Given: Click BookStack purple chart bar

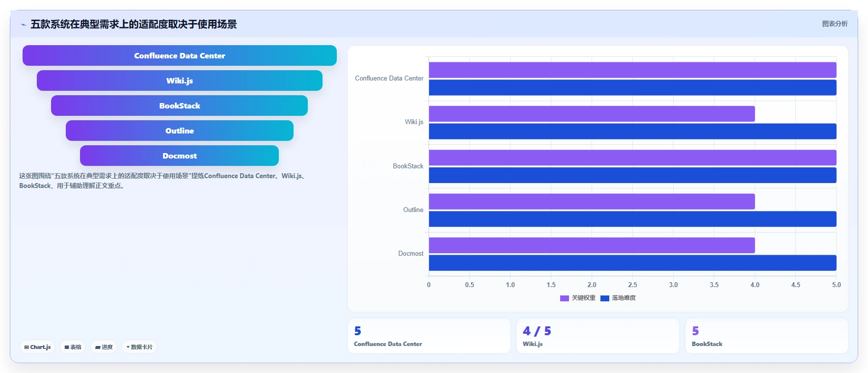Looking at the screenshot, I should [x=632, y=158].
